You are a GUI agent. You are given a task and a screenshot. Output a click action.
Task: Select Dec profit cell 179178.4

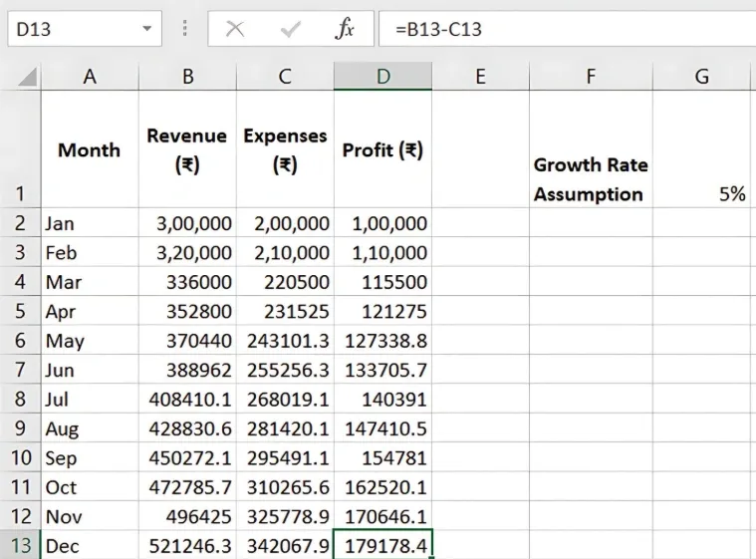(x=383, y=546)
